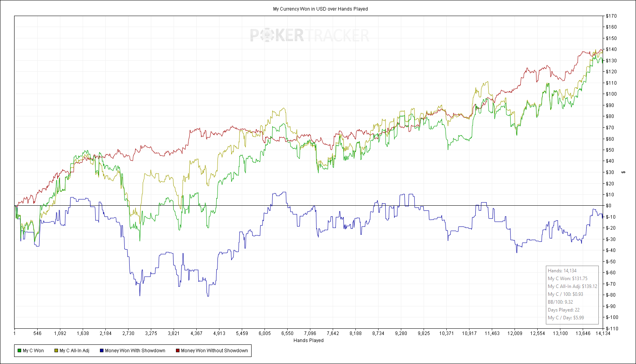Click the chart title text at top
The image size is (636, 364).
pos(320,9)
